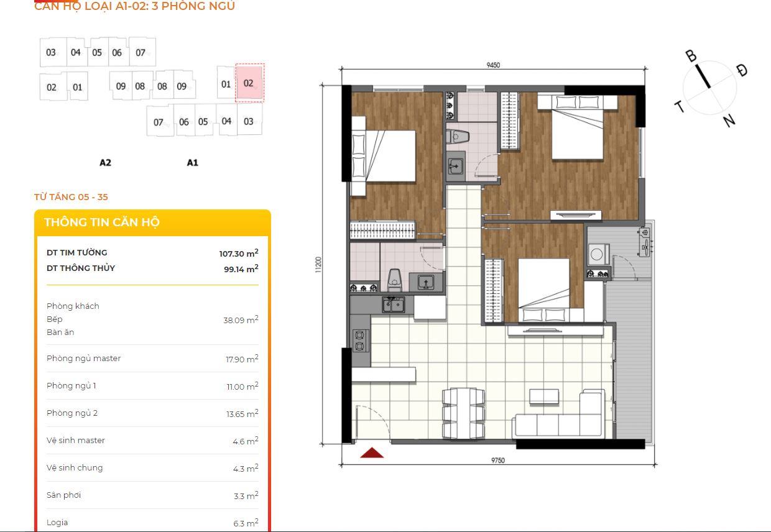The image size is (771, 532).
Task: Select the pink highlighted unit 02 tile
Action: (x=249, y=83)
